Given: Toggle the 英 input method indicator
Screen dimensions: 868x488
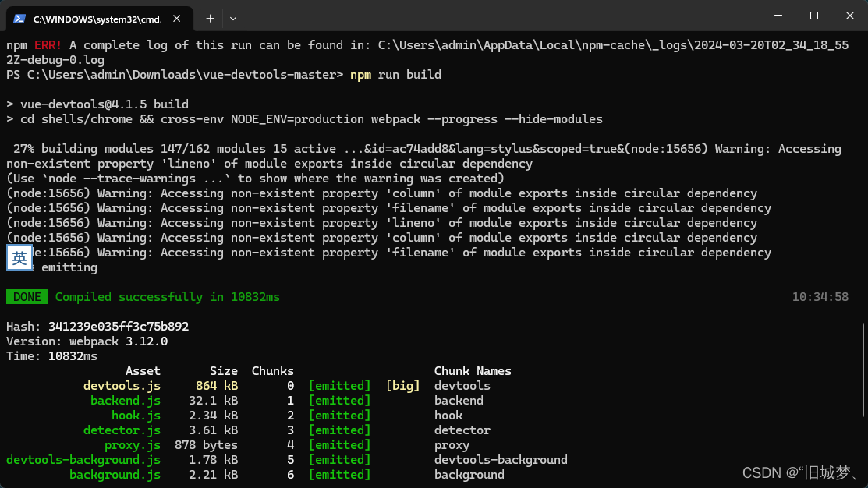Looking at the screenshot, I should pyautogui.click(x=19, y=258).
